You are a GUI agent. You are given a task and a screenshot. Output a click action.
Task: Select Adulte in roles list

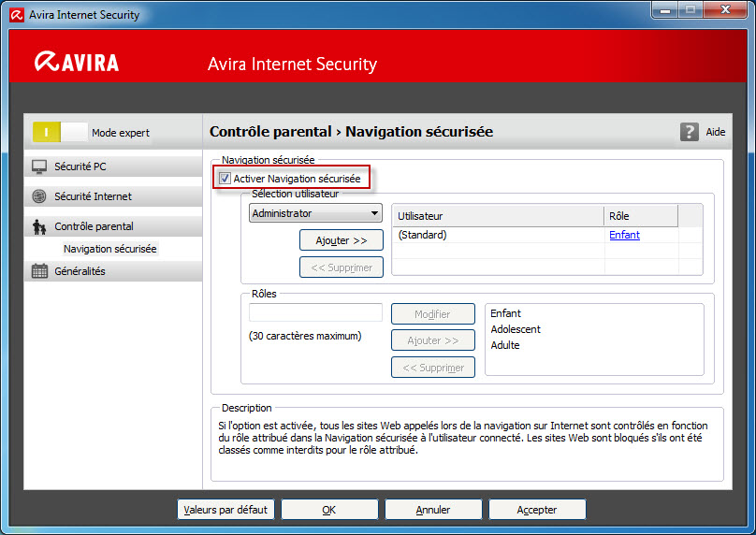tap(505, 345)
